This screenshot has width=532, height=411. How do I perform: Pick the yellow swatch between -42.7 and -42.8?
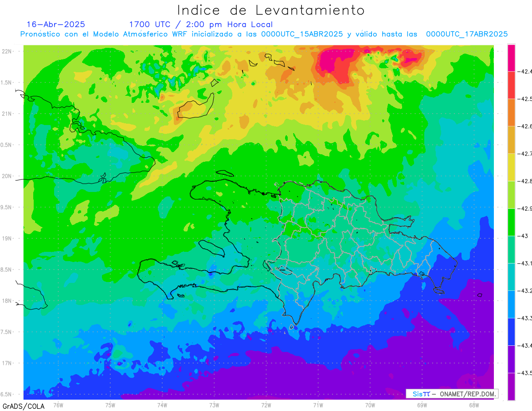511,168
